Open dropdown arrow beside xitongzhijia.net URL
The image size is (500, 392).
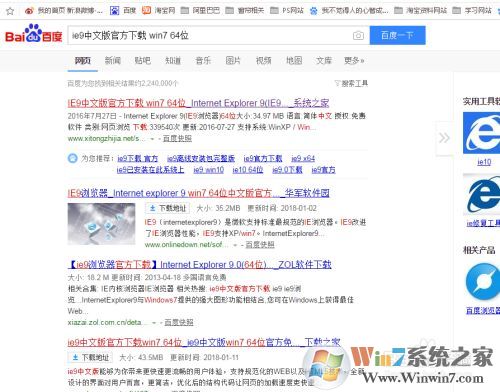152,139
